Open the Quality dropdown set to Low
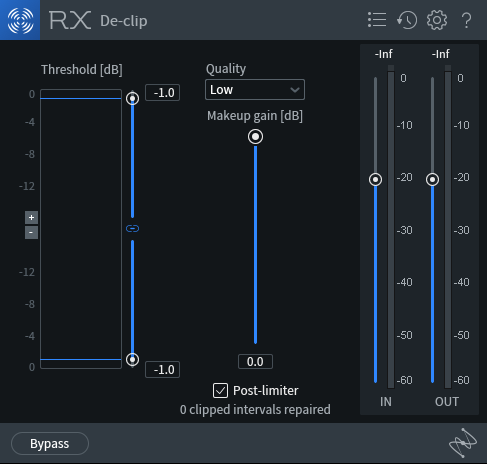 tap(255, 90)
